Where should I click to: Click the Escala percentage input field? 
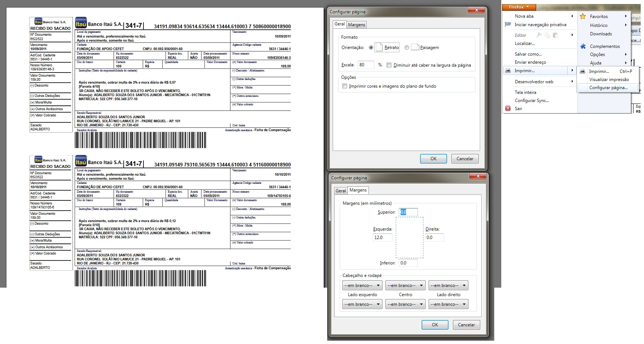[x=366, y=65]
